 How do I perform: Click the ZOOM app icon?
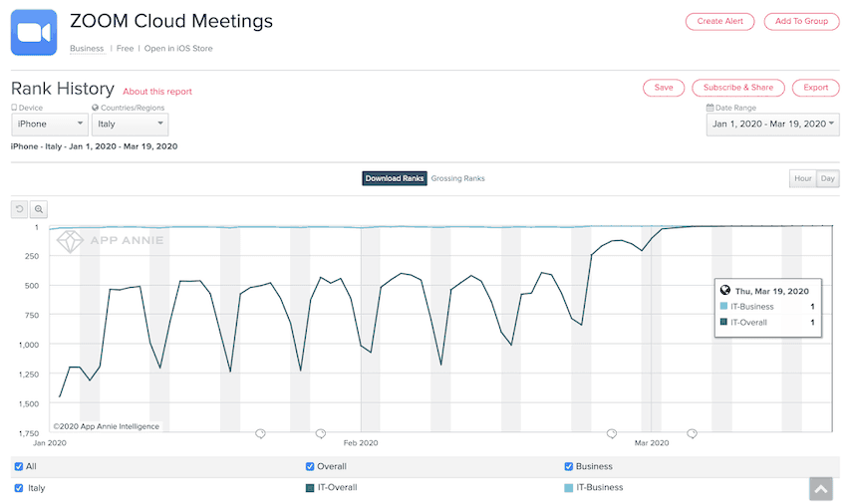(34, 33)
